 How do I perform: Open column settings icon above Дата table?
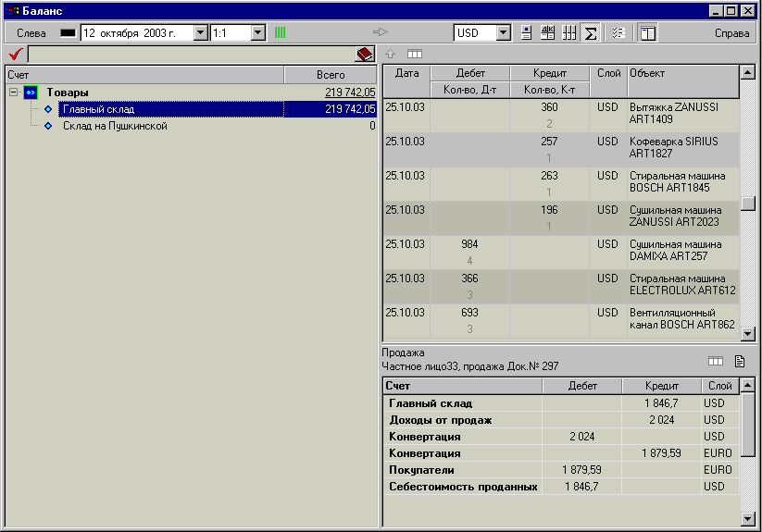point(415,54)
